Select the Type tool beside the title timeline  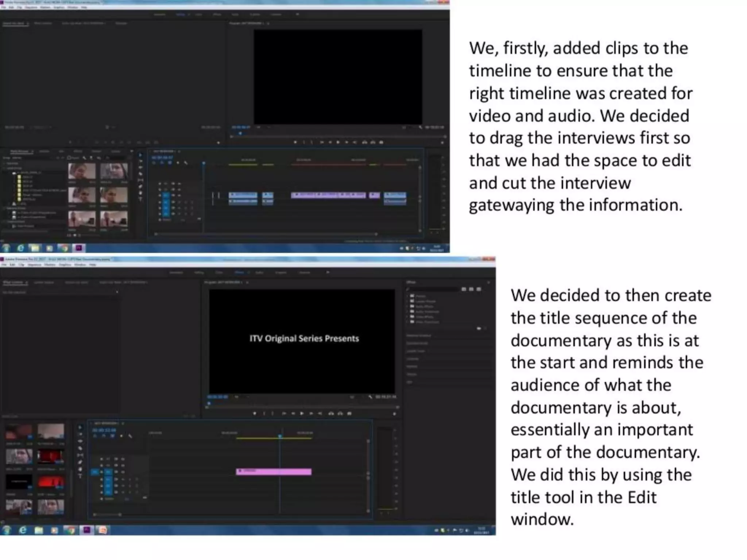coord(80,477)
